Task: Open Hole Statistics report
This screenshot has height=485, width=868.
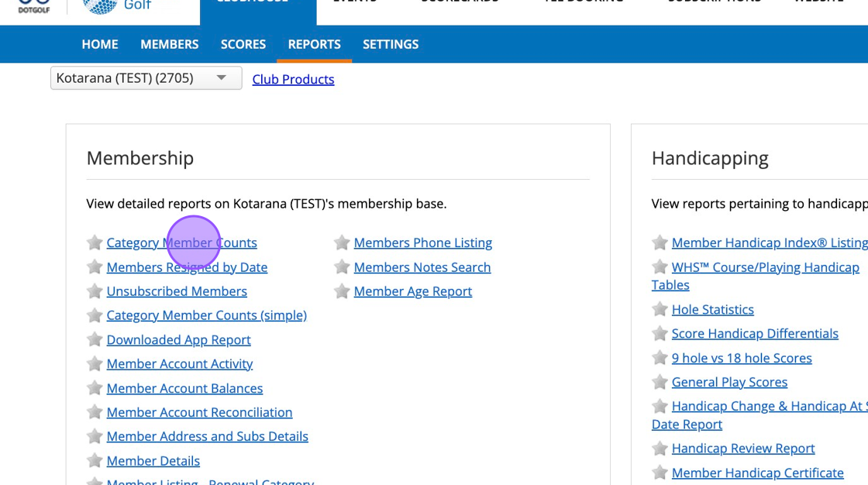Action: pos(713,309)
